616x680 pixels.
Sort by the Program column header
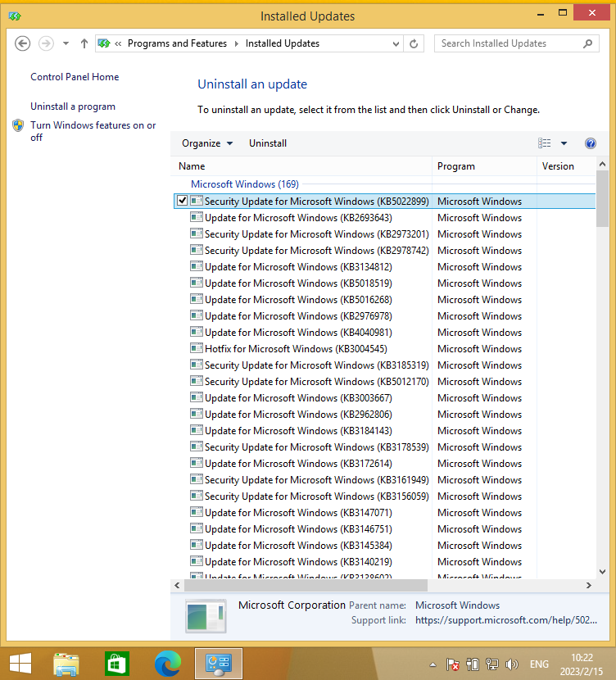pyautogui.click(x=484, y=166)
